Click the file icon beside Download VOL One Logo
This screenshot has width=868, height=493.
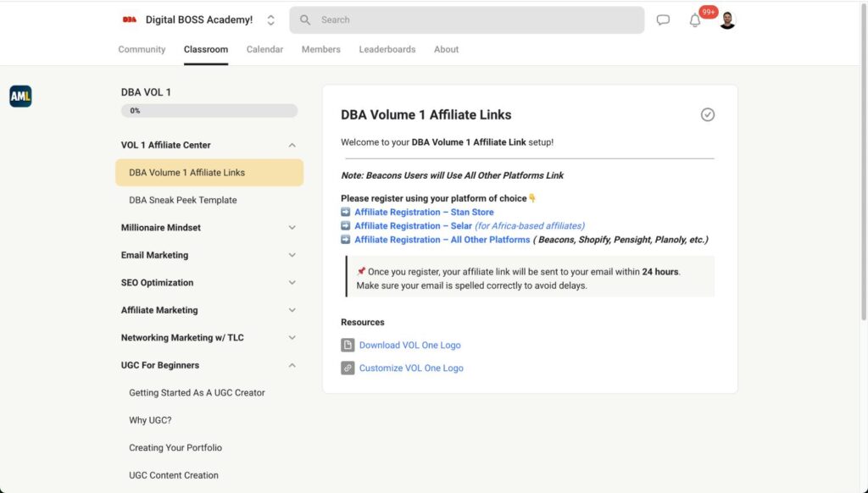pos(348,346)
